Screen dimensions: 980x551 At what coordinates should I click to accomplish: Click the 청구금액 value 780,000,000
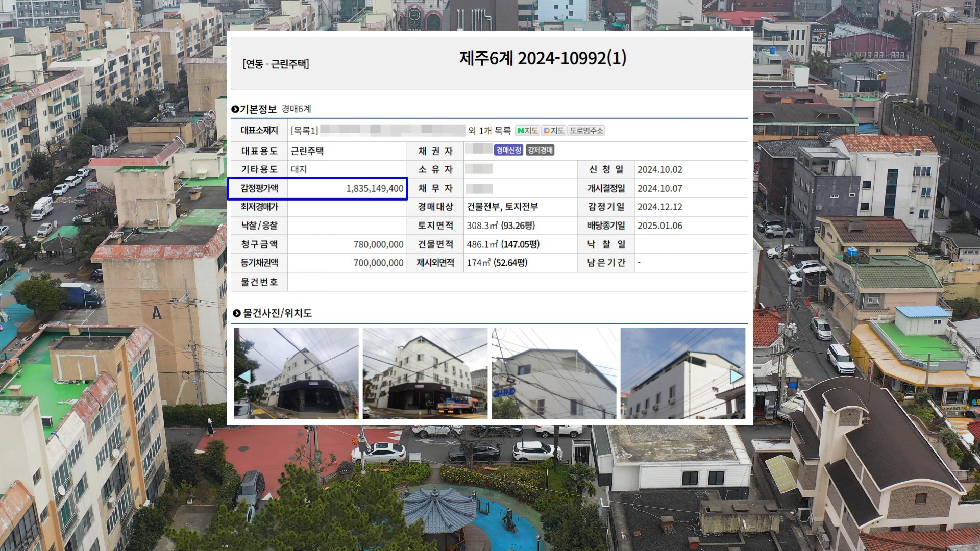[378, 245]
